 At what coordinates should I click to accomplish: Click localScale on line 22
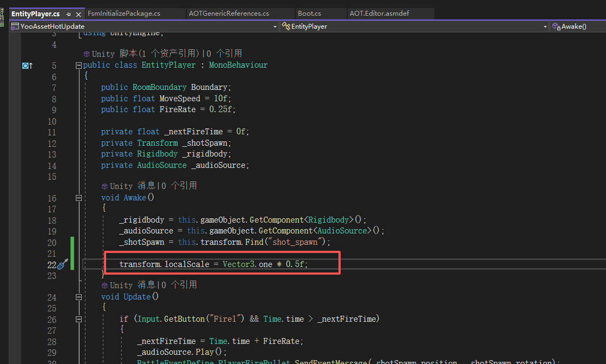pos(187,264)
